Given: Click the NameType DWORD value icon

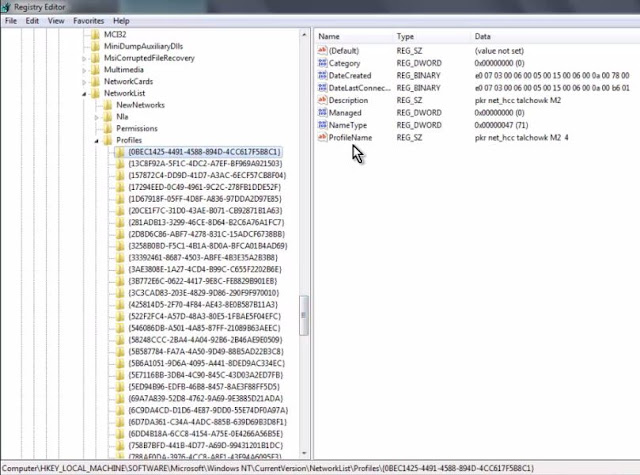Looking at the screenshot, I should (322, 125).
